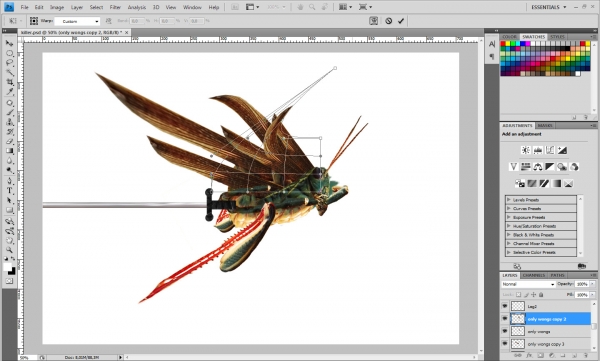600x361 pixels.
Task: Open the ESSENTIALS workspace dropdown
Action: tap(549, 7)
